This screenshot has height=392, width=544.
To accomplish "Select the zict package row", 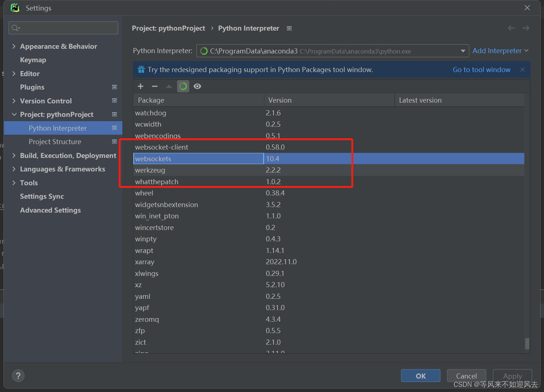I will tap(329, 342).
